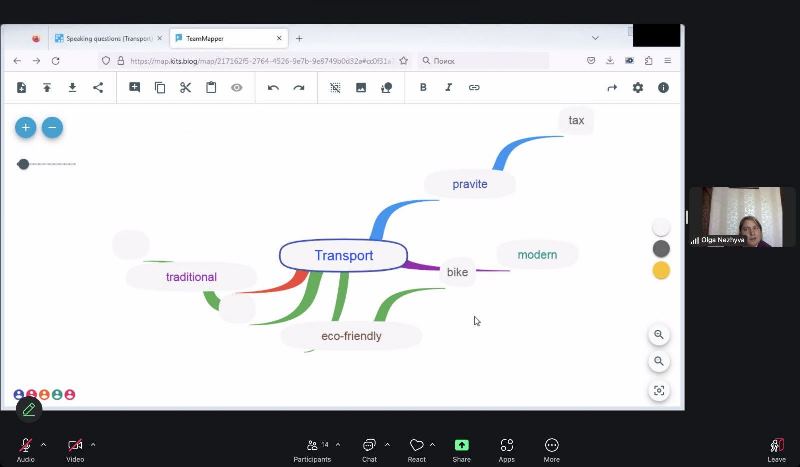
Task: Open the node color fill tool
Action: tap(387, 88)
